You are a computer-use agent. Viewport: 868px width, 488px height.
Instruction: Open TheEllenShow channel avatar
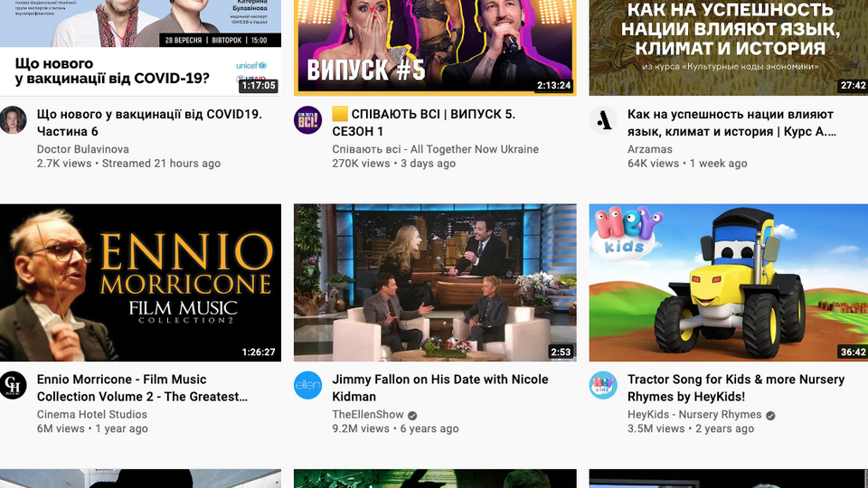click(x=307, y=385)
